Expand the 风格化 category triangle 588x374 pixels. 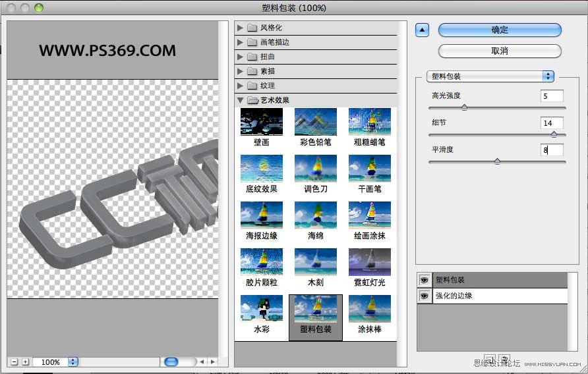240,28
